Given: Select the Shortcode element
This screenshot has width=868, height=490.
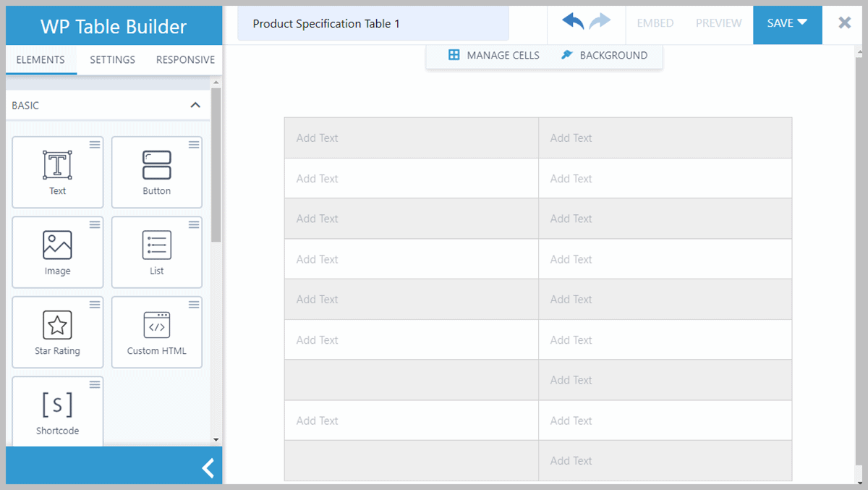Looking at the screenshot, I should 57,410.
